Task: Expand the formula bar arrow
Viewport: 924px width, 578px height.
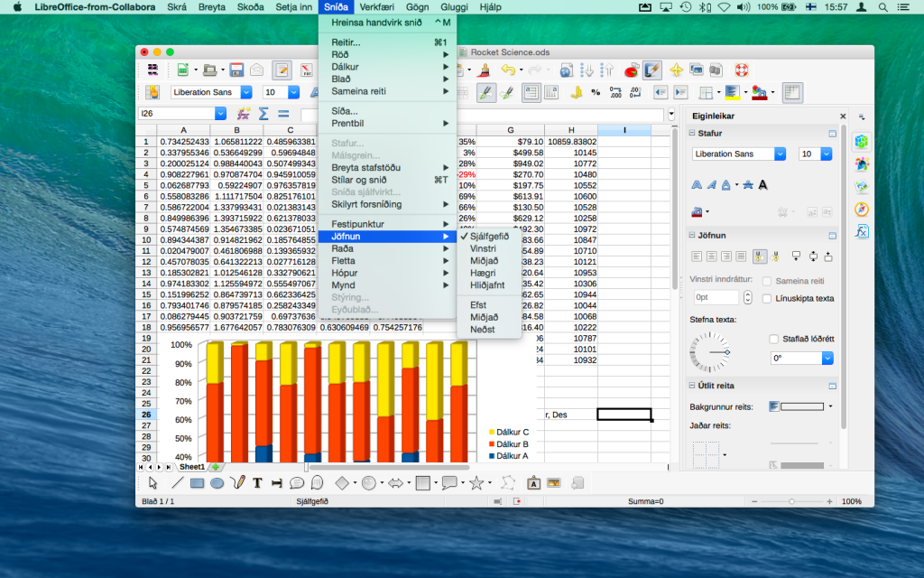Action: 671,114
